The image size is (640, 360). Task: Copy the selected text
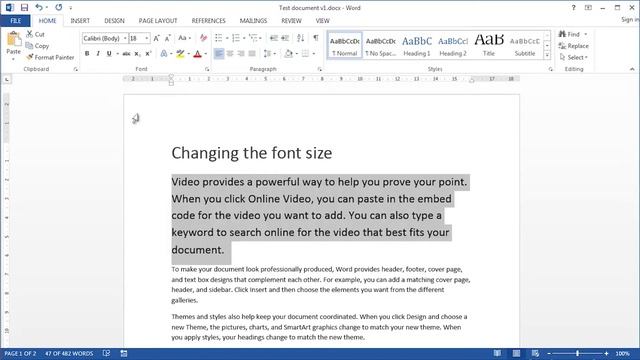[37, 46]
